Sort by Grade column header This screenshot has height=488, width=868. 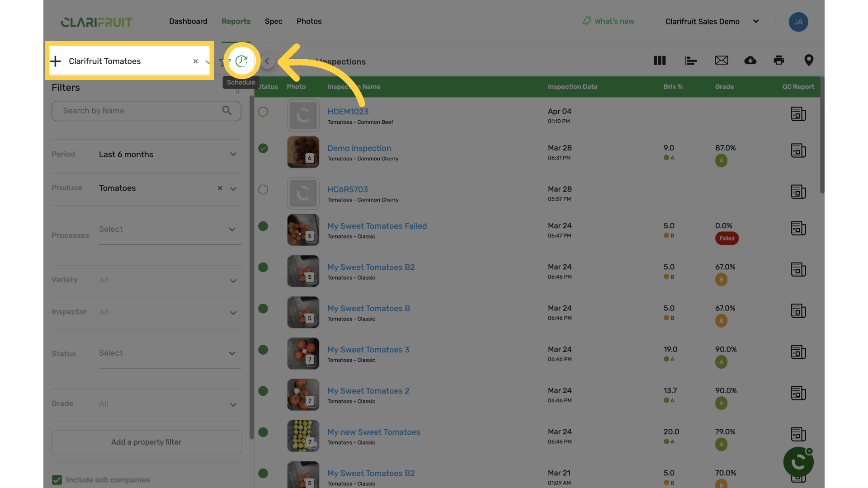coord(724,87)
